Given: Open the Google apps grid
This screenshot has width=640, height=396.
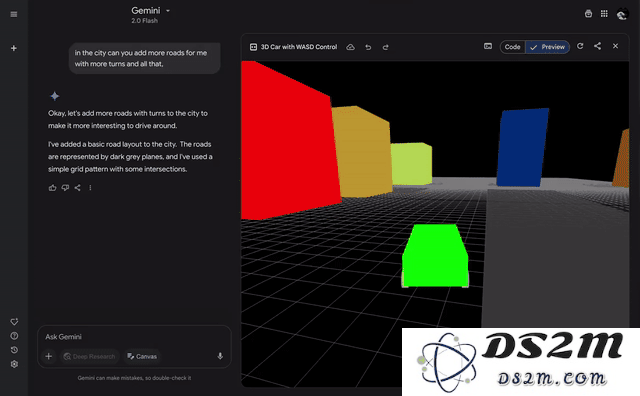Looking at the screenshot, I should 604,14.
